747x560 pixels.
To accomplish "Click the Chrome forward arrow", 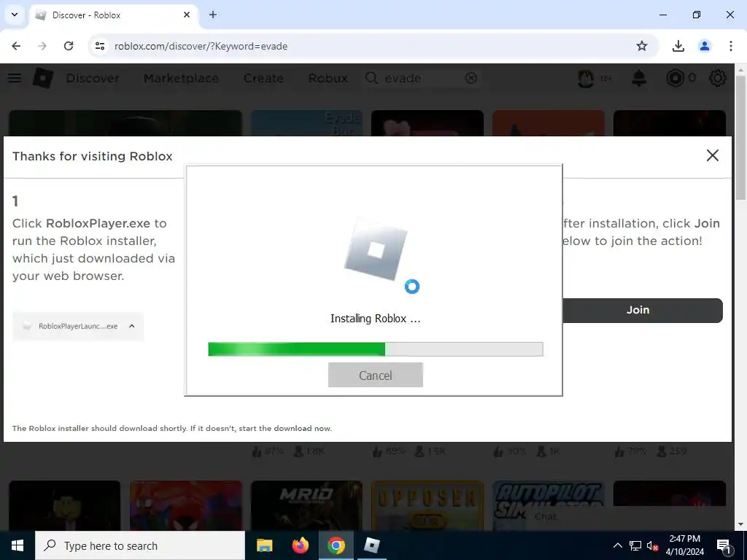I will [42, 46].
